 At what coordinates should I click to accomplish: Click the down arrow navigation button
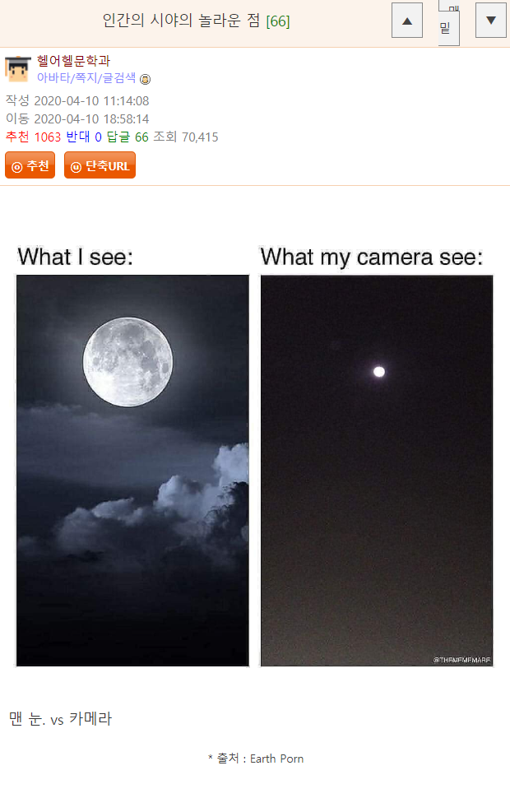[x=491, y=21]
